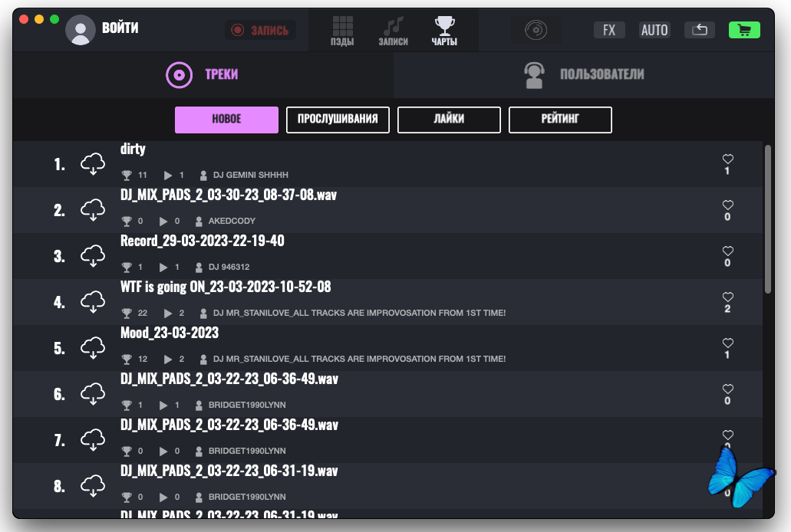Screen dimensions: 791x532
Task: Start recording with Запись button
Action: tap(260, 31)
